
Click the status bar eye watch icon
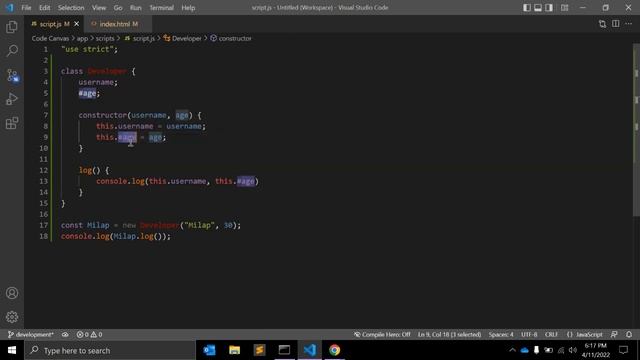(65, 334)
